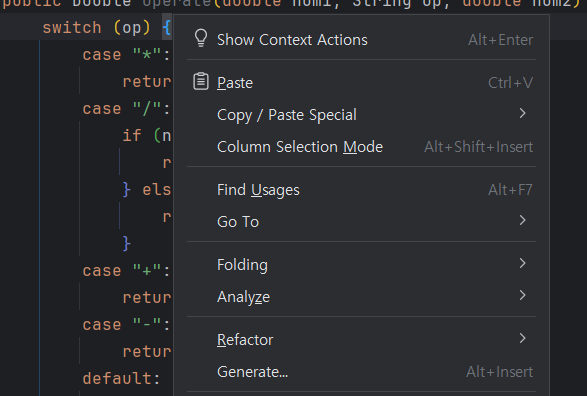
Task: Open the Refactor submenu
Action: pos(362,339)
